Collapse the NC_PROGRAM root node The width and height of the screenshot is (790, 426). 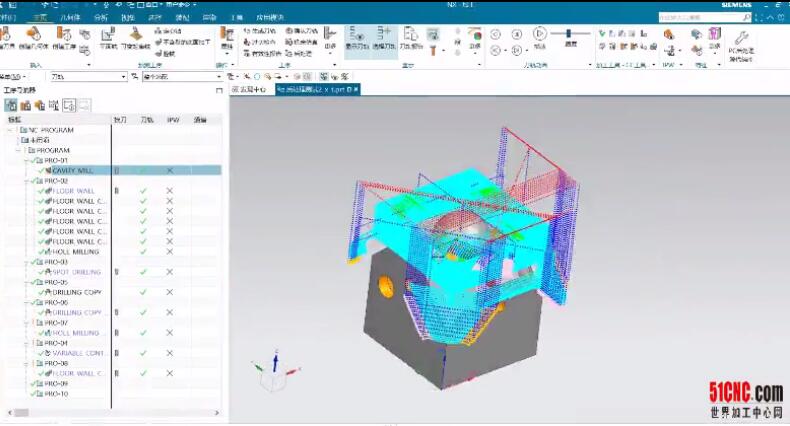tap(9, 130)
